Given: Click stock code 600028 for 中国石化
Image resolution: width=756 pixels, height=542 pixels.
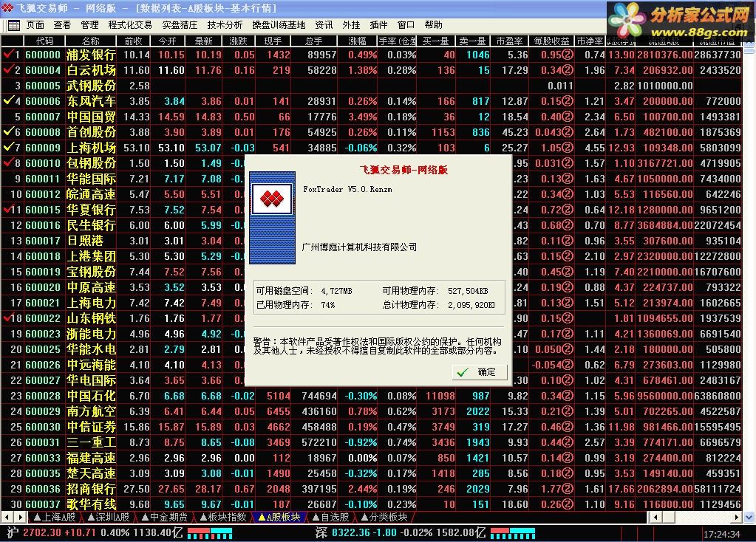Looking at the screenshot, I should tap(43, 396).
